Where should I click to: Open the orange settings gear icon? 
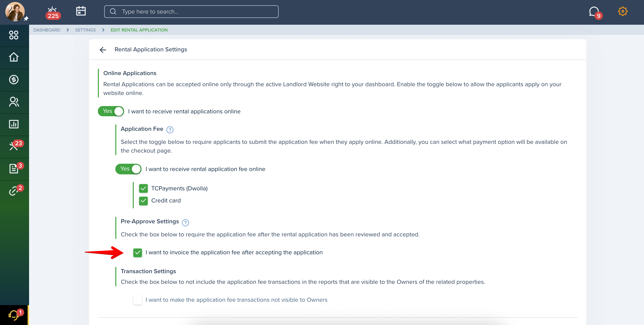pos(622,11)
